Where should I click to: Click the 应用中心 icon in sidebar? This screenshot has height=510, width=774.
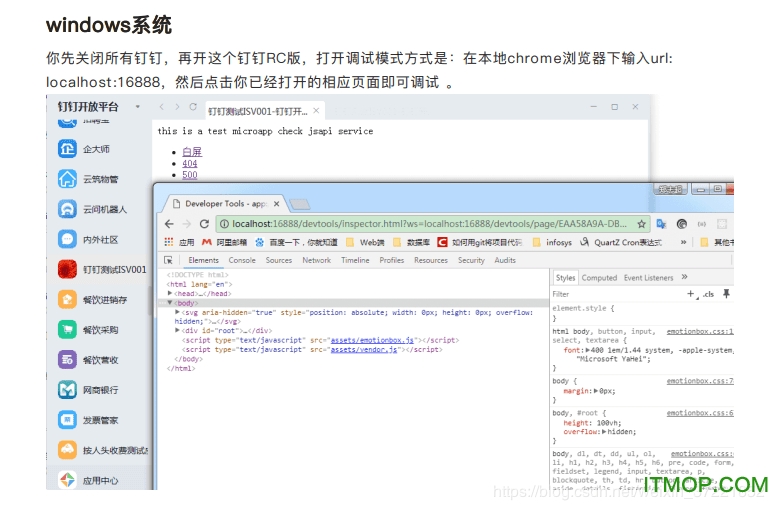(x=67, y=480)
